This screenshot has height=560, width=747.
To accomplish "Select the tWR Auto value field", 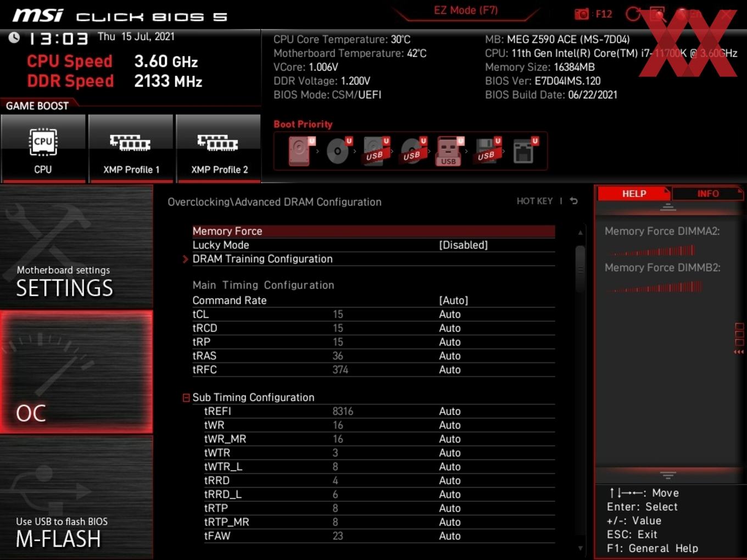I will point(449,425).
